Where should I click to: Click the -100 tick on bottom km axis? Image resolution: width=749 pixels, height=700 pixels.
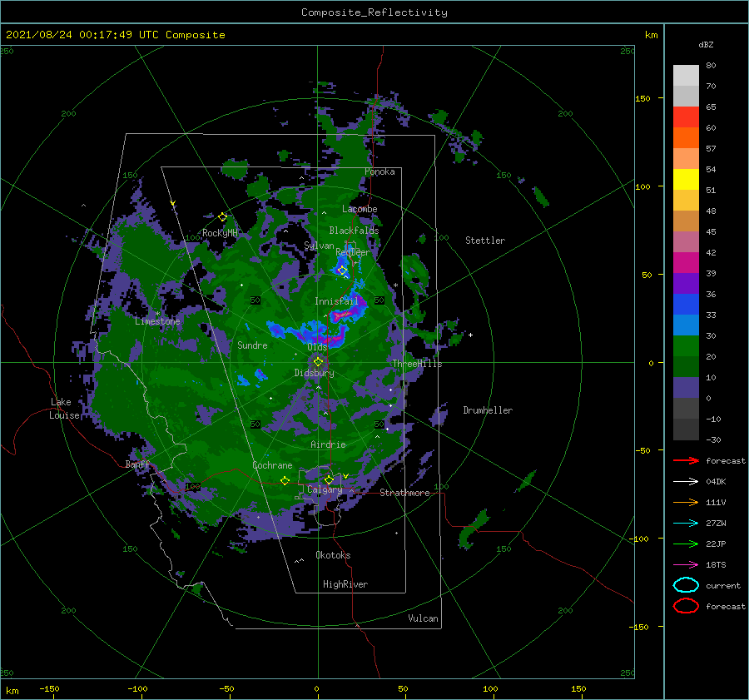[137, 688]
